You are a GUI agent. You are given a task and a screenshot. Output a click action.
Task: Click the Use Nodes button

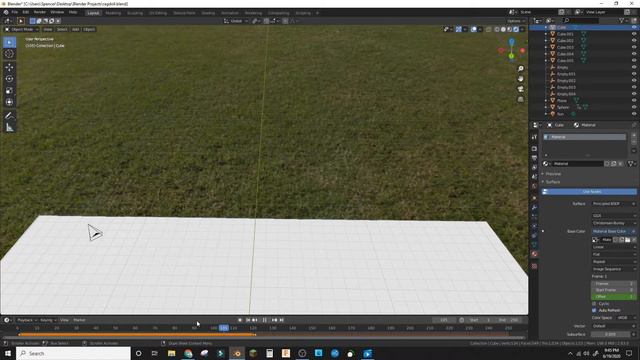click(x=589, y=191)
